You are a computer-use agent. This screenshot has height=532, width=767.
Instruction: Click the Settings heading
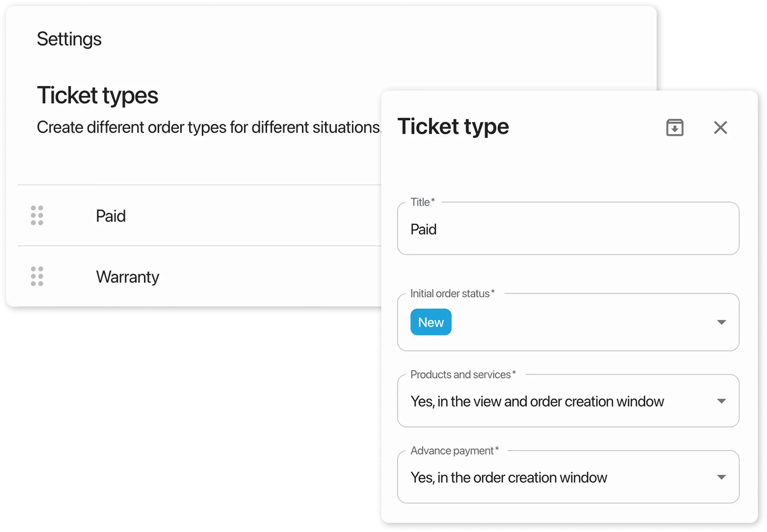70,38
